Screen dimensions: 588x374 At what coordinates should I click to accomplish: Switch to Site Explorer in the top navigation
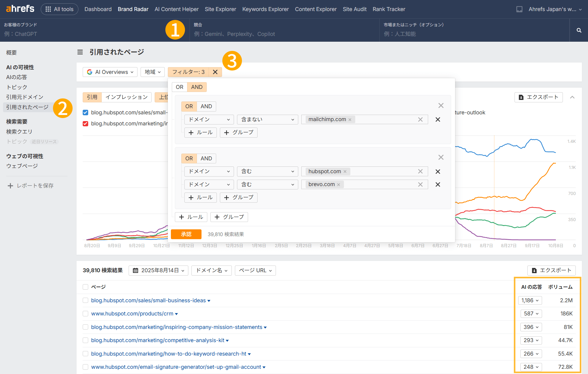(220, 9)
